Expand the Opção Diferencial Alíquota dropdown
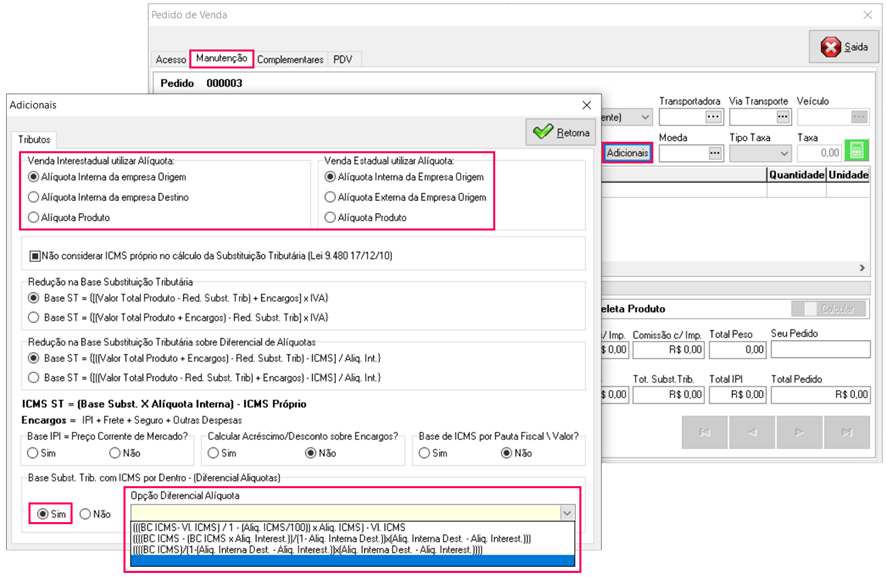 (x=567, y=512)
